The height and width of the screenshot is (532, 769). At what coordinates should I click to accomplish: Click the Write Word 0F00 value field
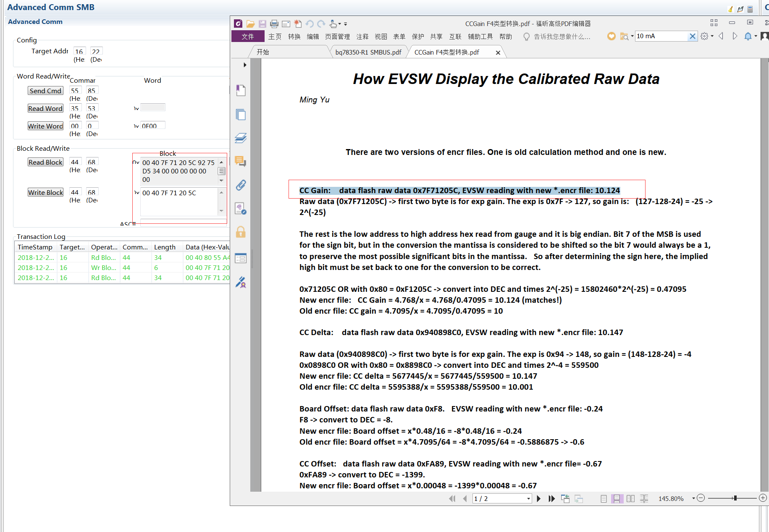[x=153, y=126]
